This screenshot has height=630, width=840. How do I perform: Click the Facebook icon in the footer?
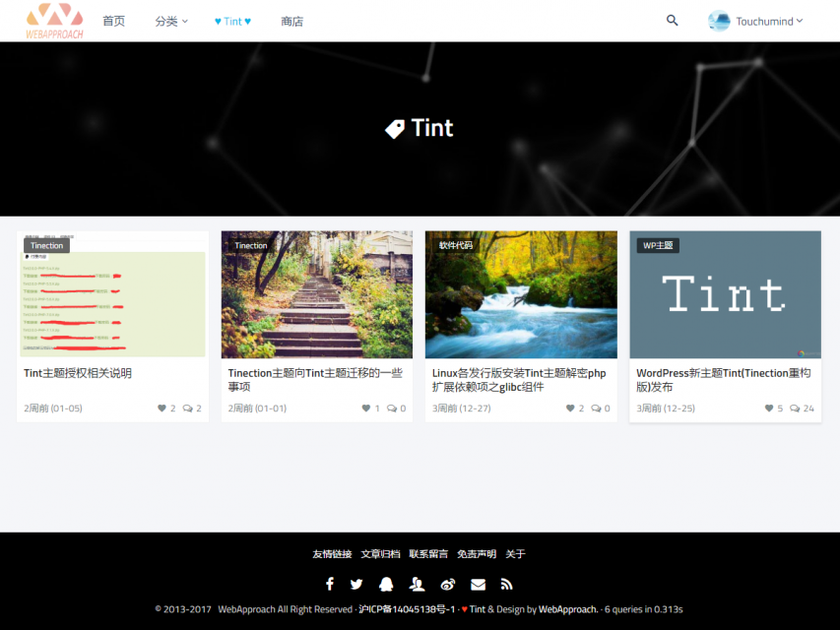[330, 584]
